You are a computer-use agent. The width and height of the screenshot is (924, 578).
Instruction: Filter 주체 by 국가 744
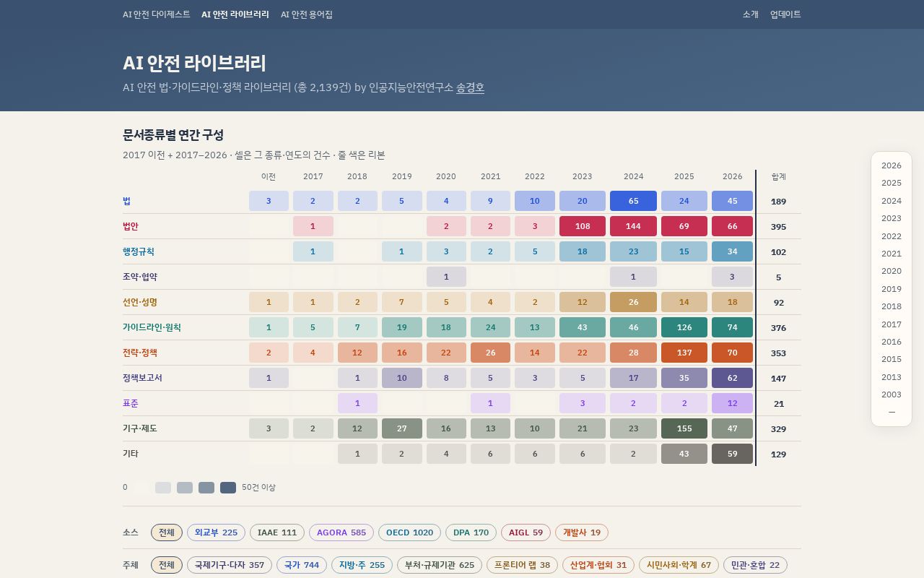click(302, 565)
